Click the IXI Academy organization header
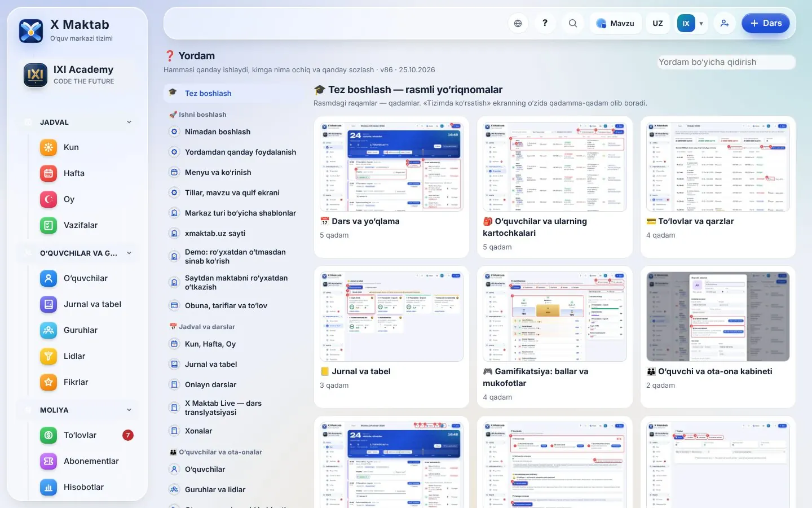This screenshot has width=812, height=508. [x=78, y=75]
